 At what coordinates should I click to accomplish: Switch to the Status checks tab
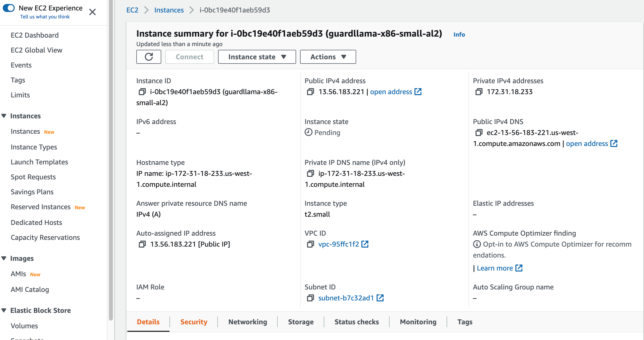(356, 322)
